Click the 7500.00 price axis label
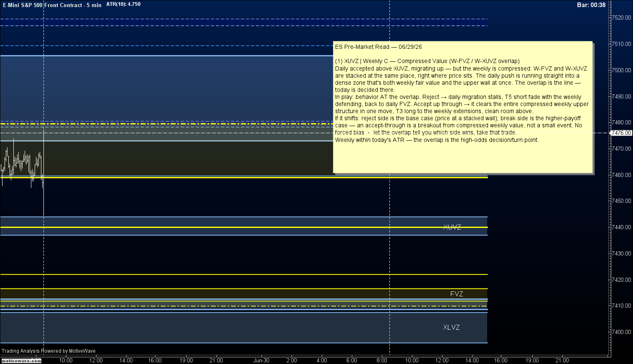 621,70
